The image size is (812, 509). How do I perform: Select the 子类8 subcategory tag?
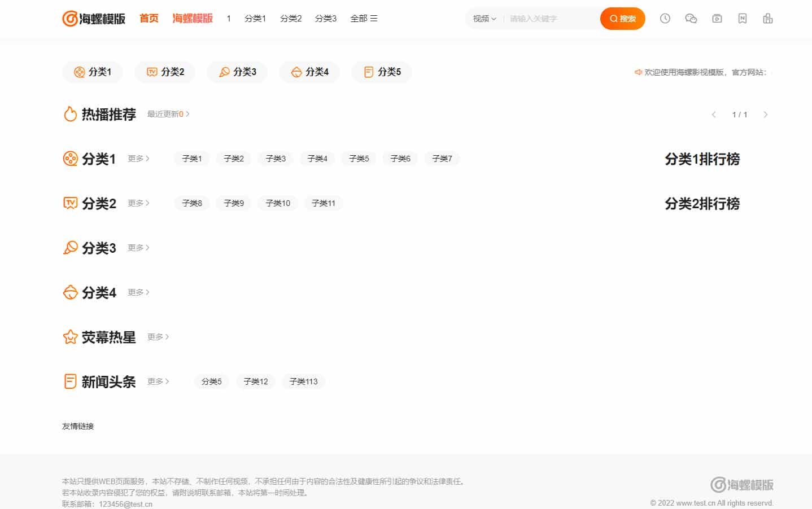point(192,203)
